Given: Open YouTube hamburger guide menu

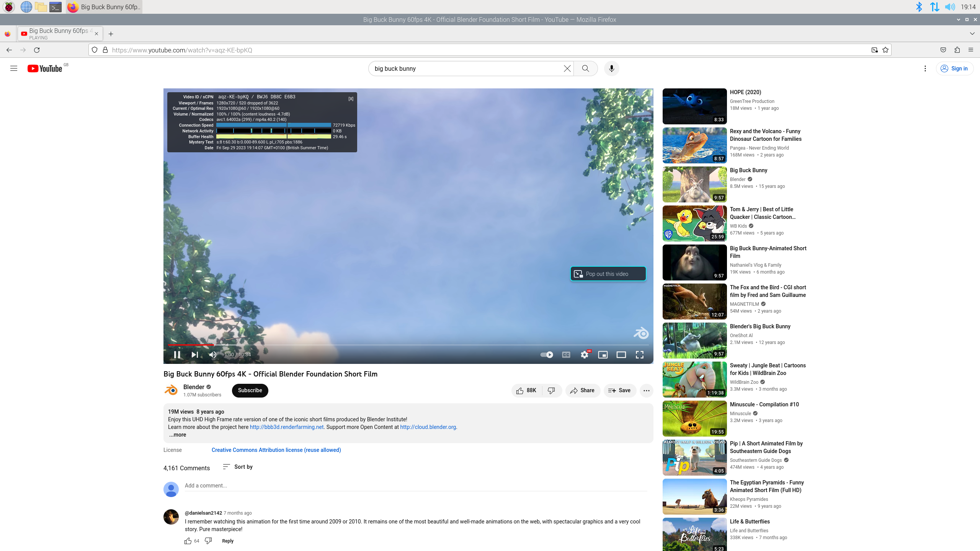Looking at the screenshot, I should tap(14, 68).
